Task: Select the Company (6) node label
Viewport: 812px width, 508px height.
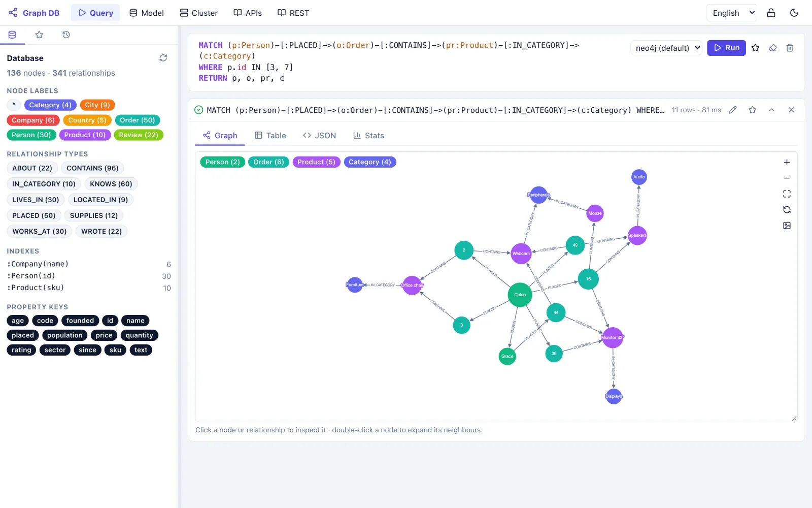Action: pos(33,120)
